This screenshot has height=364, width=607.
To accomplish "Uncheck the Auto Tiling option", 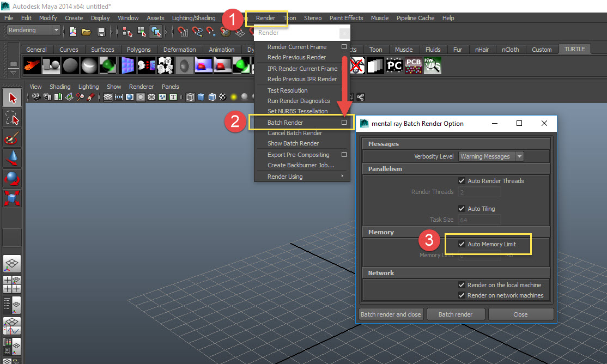I will 462,208.
